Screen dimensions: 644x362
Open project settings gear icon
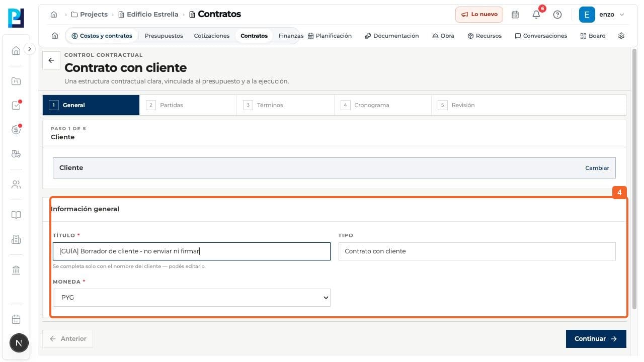pos(621,36)
